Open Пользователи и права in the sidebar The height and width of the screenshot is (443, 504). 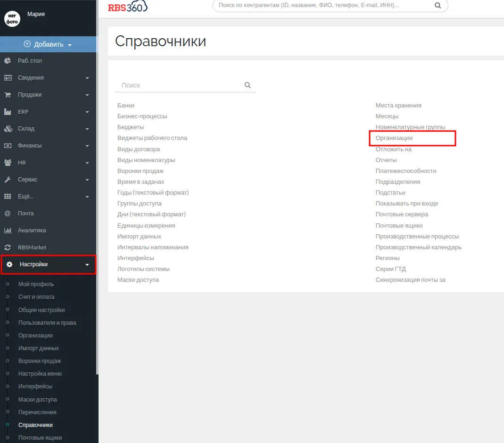click(47, 323)
